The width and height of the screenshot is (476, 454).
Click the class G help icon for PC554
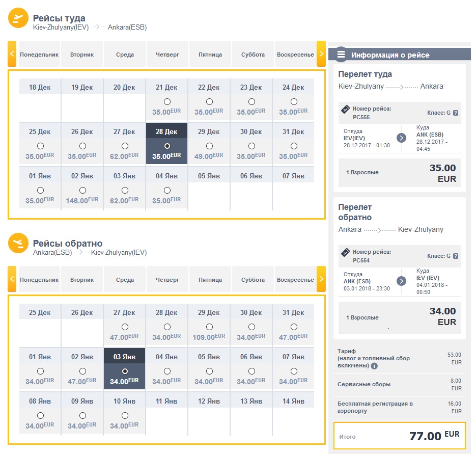tap(456, 256)
